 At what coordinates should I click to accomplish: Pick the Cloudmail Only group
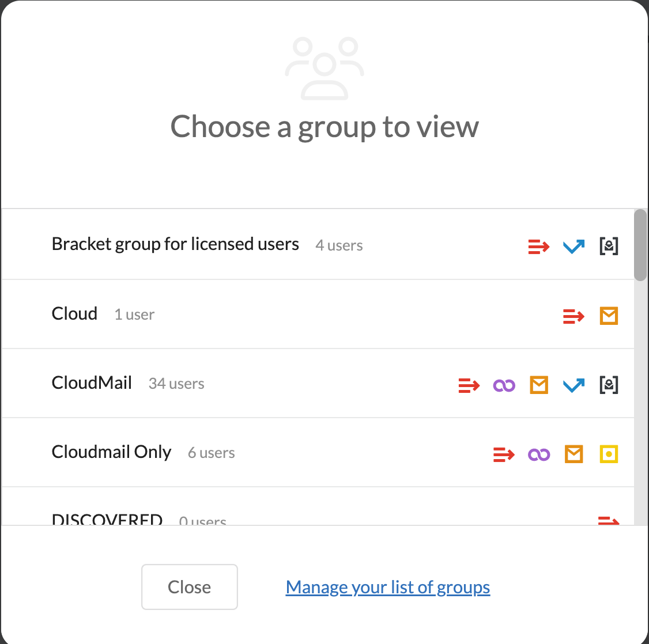click(x=112, y=452)
